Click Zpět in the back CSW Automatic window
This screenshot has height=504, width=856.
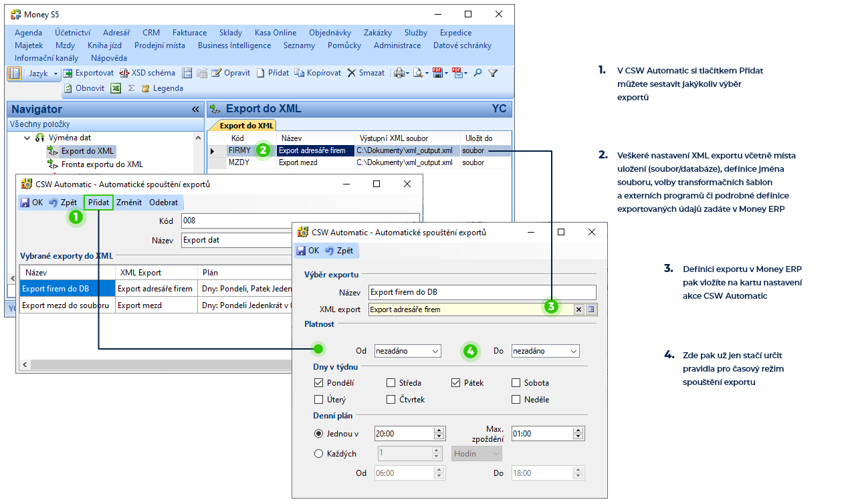(x=63, y=202)
